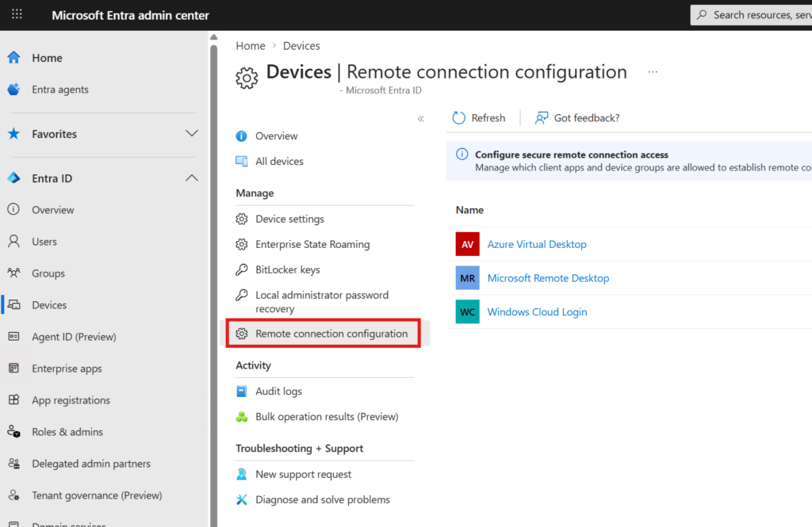
Task: Open the Got feedback? option
Action: (577, 118)
